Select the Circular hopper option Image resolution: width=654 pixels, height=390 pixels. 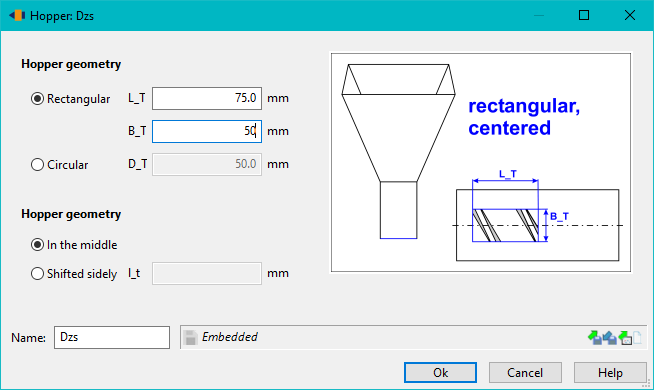coord(59,165)
